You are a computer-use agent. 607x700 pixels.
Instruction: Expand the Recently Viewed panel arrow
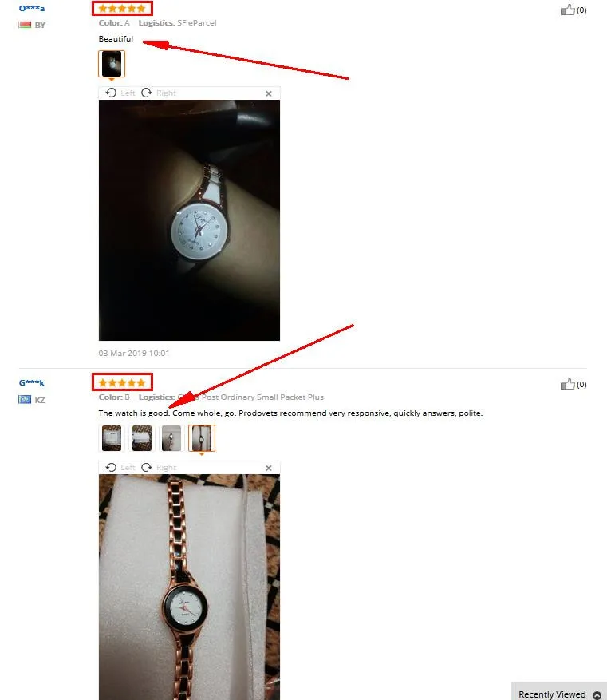click(x=597, y=694)
